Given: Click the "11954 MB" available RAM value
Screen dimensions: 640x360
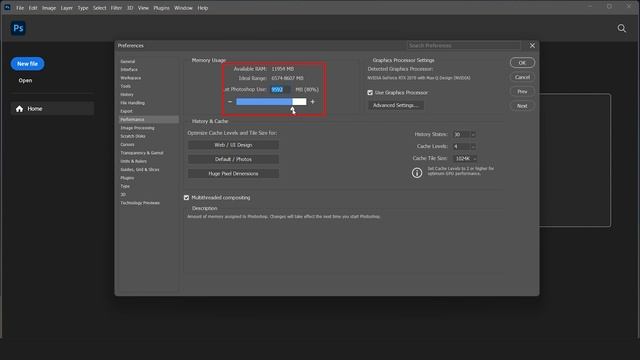Looking at the screenshot, I should (x=283, y=69).
